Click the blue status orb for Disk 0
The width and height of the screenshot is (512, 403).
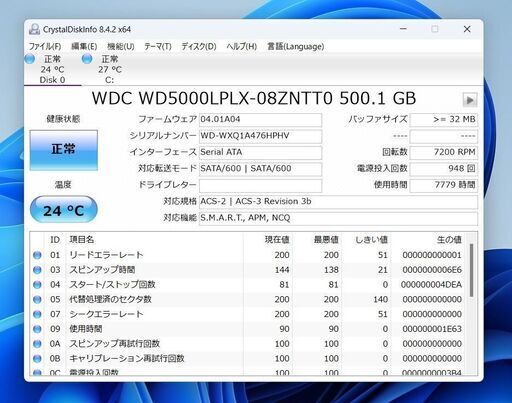tap(30, 59)
